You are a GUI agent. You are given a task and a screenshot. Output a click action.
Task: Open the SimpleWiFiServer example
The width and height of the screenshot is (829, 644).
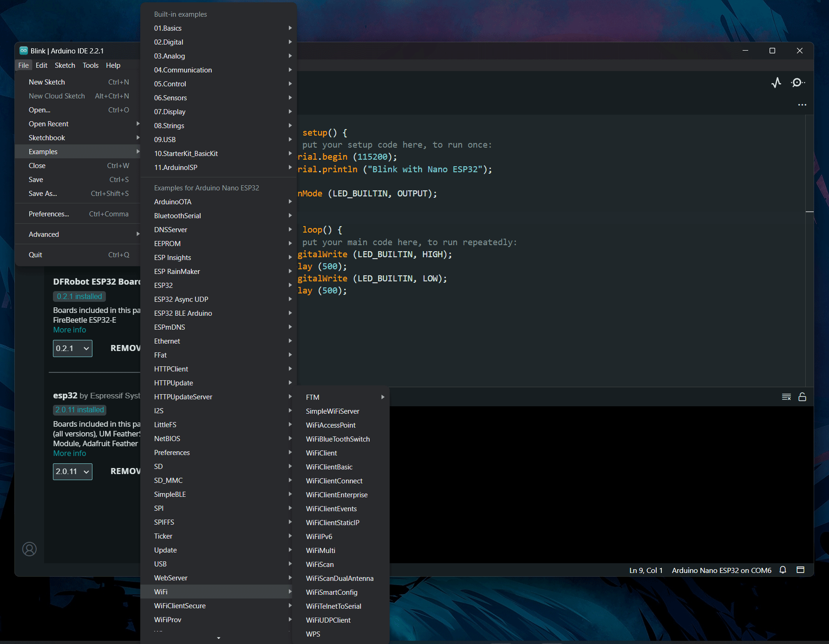[341, 411]
